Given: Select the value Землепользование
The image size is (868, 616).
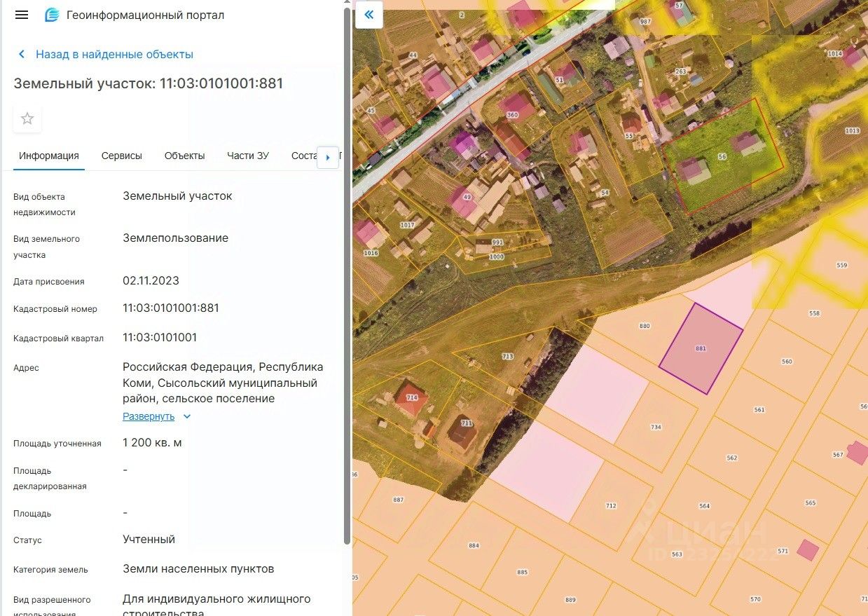Looking at the screenshot, I should 175,238.
